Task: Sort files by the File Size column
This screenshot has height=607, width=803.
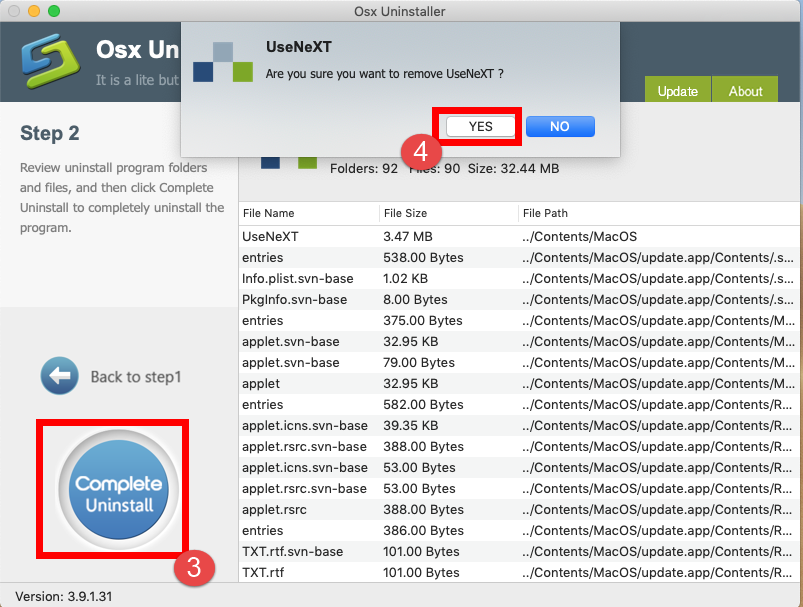Action: tap(404, 214)
